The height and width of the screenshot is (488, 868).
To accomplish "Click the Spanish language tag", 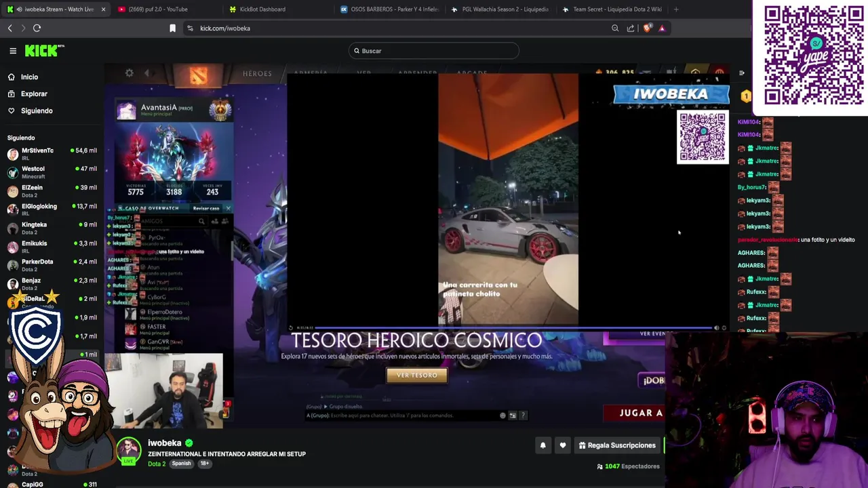I will 181,464.
